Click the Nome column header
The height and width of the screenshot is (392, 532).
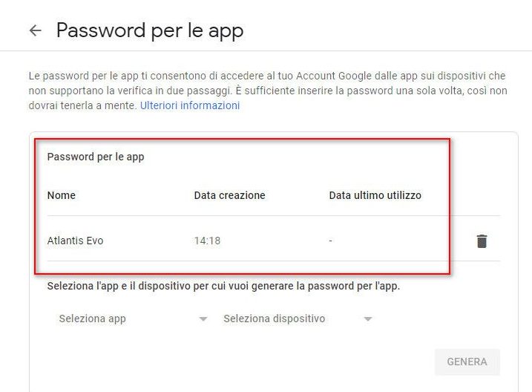click(62, 195)
